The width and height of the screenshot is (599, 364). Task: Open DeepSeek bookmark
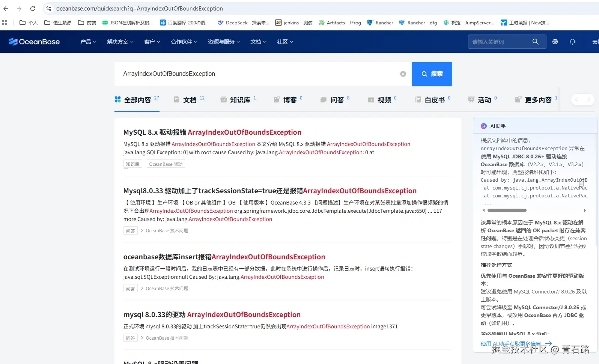click(243, 23)
